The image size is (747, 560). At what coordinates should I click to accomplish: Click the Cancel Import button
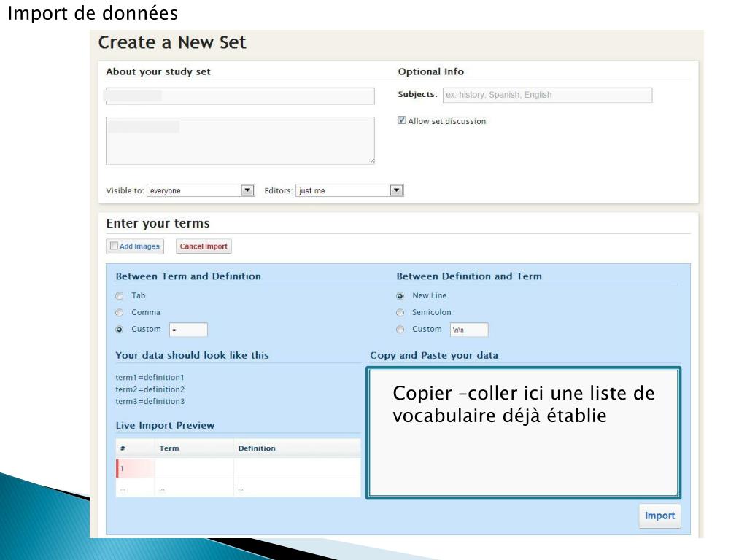click(x=204, y=246)
